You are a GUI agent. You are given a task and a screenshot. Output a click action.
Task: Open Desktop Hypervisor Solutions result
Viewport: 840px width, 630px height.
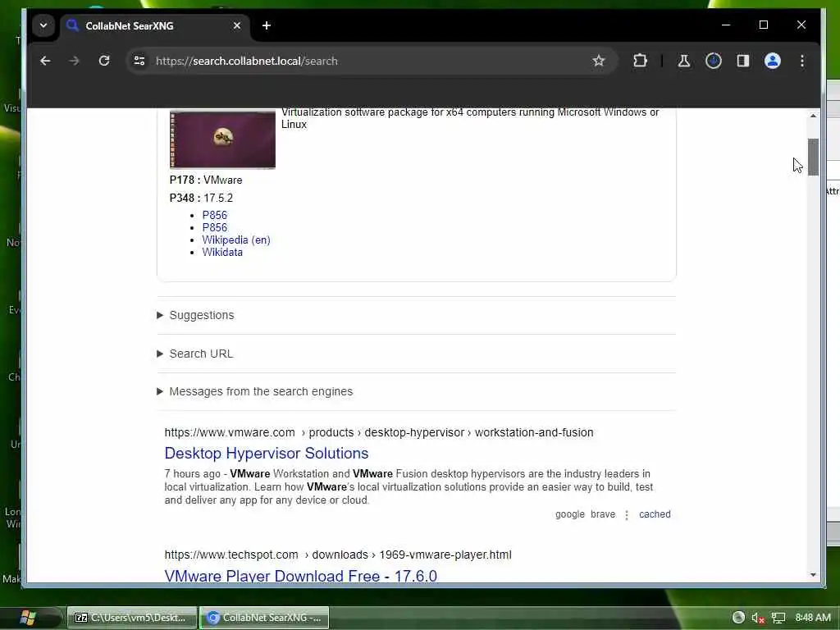click(267, 453)
